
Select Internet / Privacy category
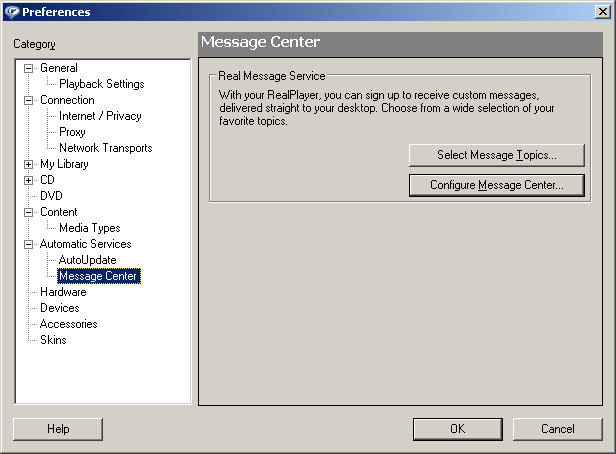click(100, 116)
